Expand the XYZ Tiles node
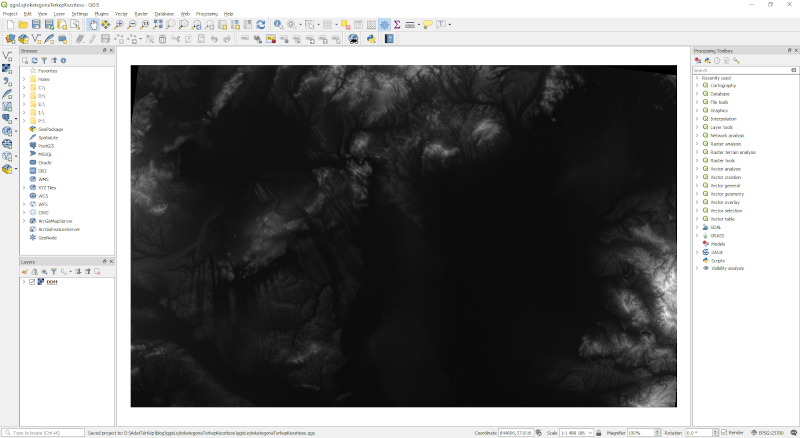The height and width of the screenshot is (438, 800). [x=24, y=188]
